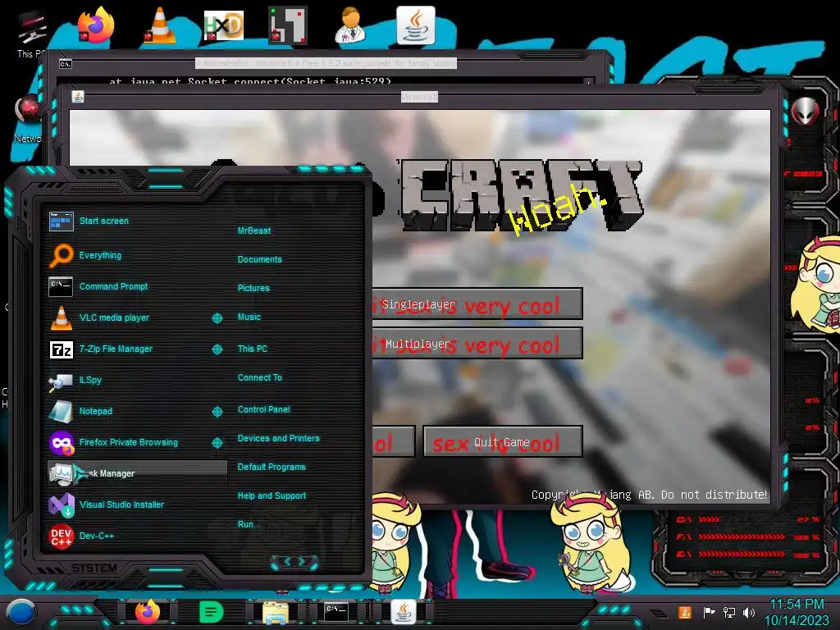Open MrBeast user folder link
Image resolution: width=840 pixels, height=630 pixels.
coord(254,231)
